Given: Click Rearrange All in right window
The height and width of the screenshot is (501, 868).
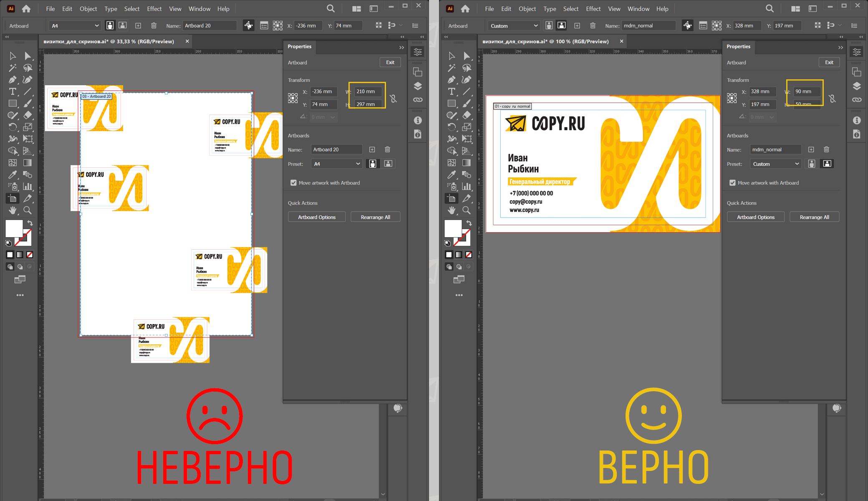Looking at the screenshot, I should (815, 217).
